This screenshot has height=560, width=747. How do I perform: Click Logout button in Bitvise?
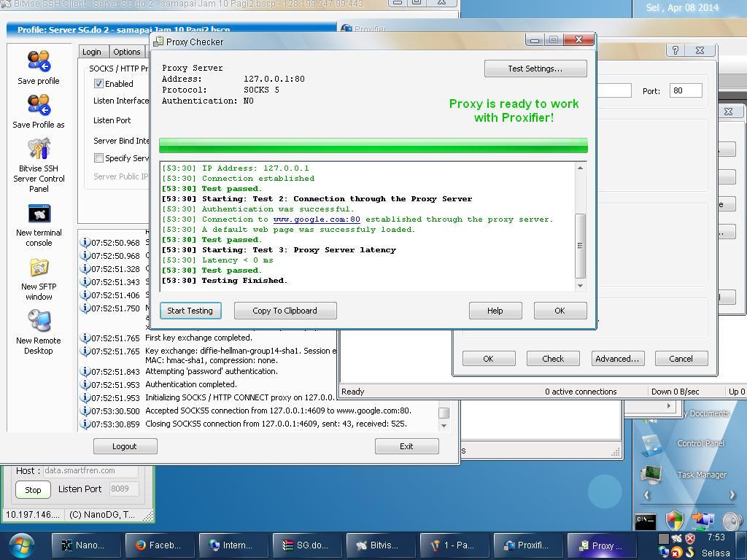[x=125, y=446]
